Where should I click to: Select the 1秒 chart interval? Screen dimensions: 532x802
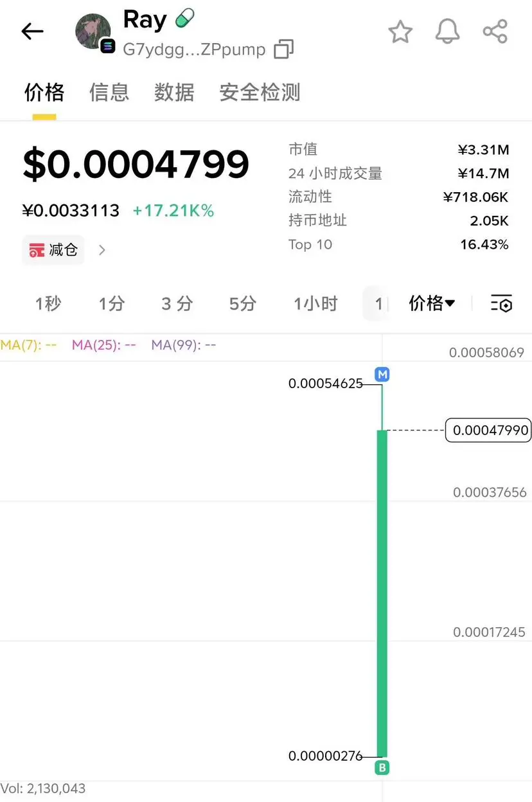click(48, 303)
